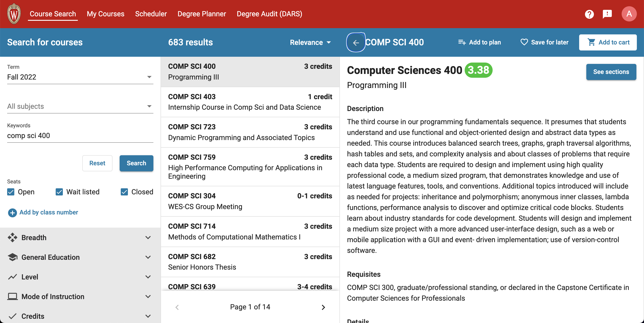
Task: Switch to the Scheduler tab
Action: click(x=151, y=14)
